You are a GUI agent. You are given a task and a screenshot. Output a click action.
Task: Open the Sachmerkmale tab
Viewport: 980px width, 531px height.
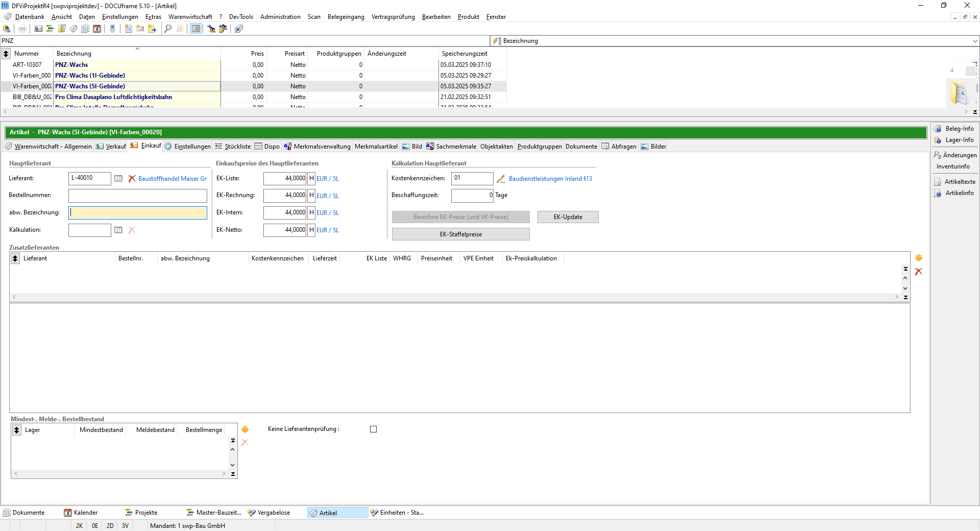pos(451,147)
